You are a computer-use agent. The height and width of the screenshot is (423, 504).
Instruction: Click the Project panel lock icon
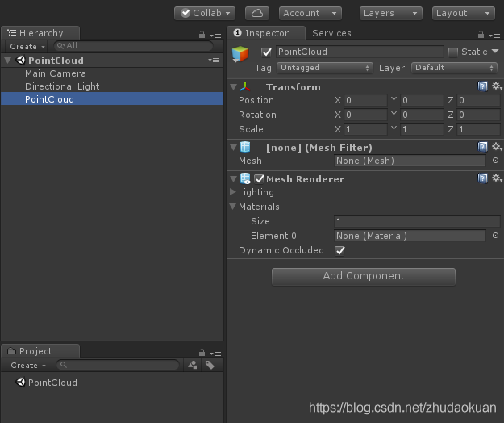click(x=202, y=353)
